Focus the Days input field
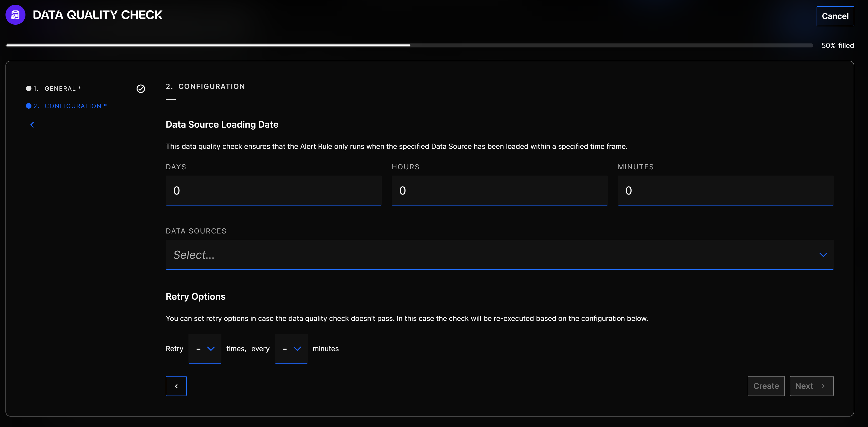868x427 pixels. pyautogui.click(x=273, y=191)
